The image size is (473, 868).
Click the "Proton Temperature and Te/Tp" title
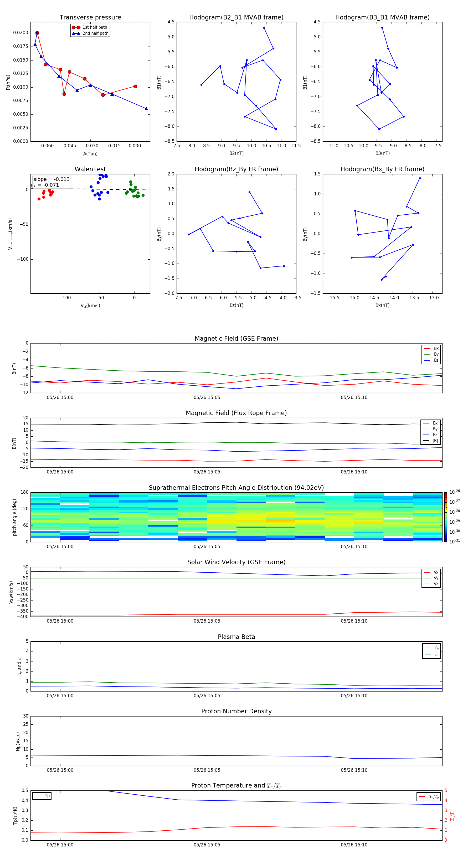[x=236, y=786]
